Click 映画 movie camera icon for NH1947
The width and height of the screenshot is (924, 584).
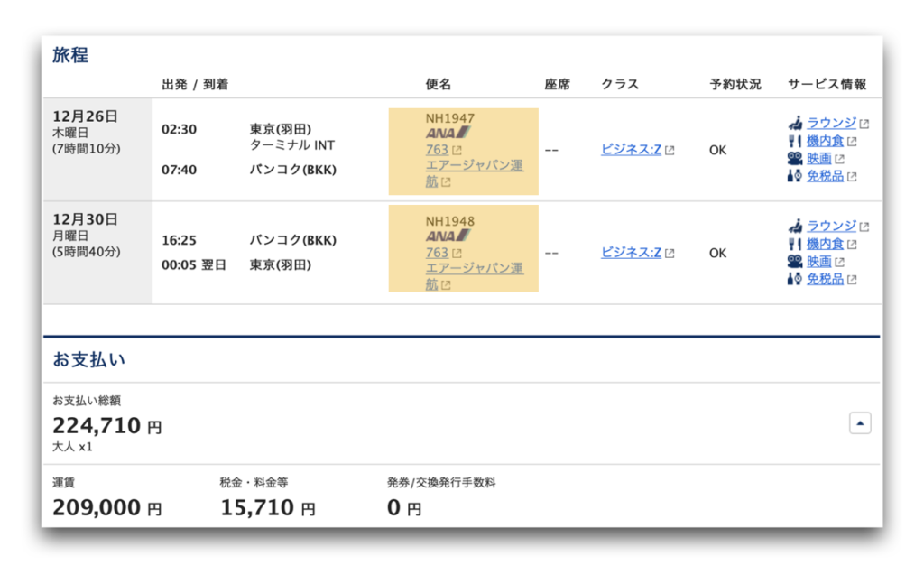[x=795, y=159]
